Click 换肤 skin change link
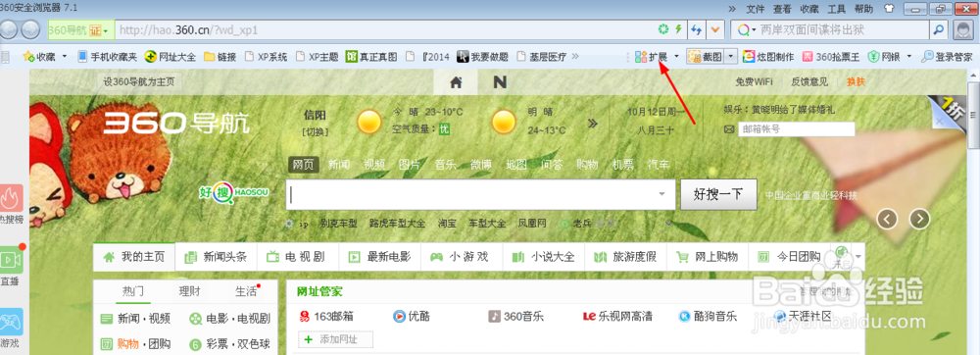Viewport: 980px width, 355px height. coord(856,81)
